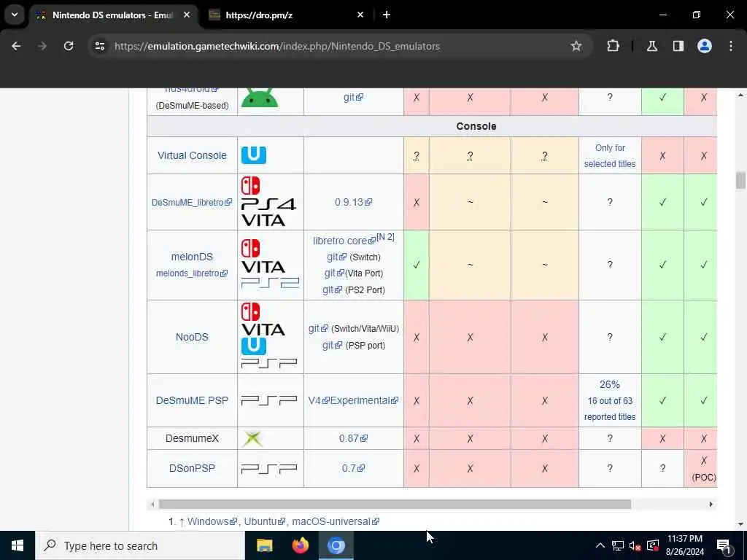Toggle the browser side panel icon
The height and width of the screenshot is (560, 747).
point(678,46)
